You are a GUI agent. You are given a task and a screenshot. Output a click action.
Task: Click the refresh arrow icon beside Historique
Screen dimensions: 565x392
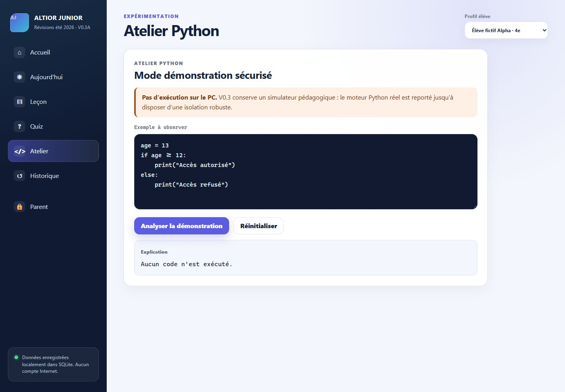point(20,176)
